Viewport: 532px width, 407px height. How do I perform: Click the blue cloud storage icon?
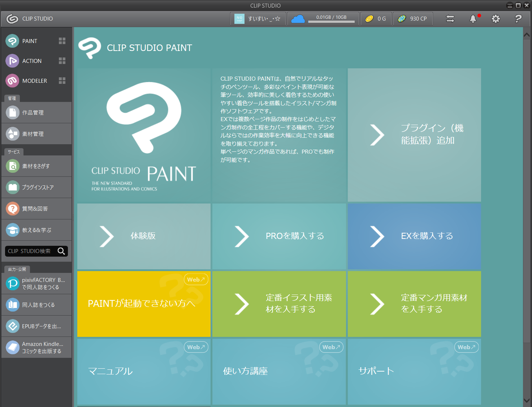(x=298, y=19)
